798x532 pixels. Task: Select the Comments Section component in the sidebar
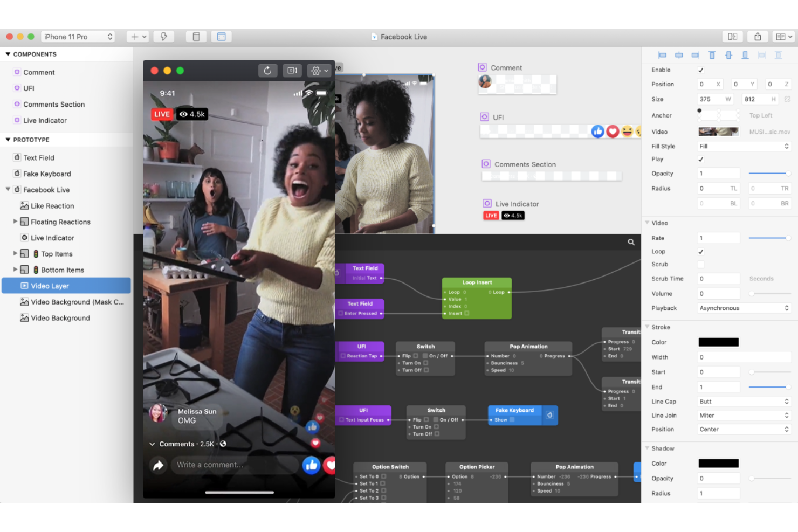(x=66, y=105)
